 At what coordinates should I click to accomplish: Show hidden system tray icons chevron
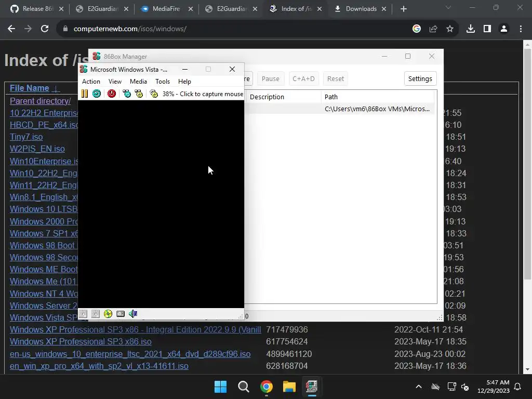click(419, 387)
